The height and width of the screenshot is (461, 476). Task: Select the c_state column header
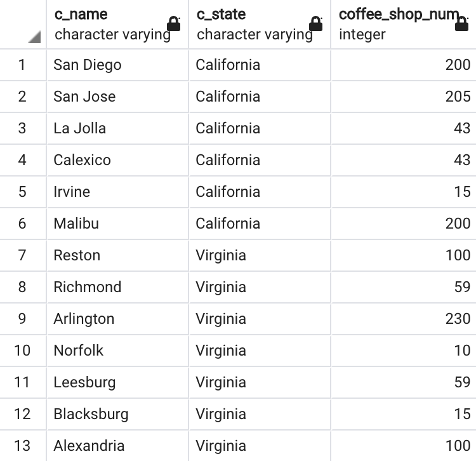pyautogui.click(x=260, y=24)
